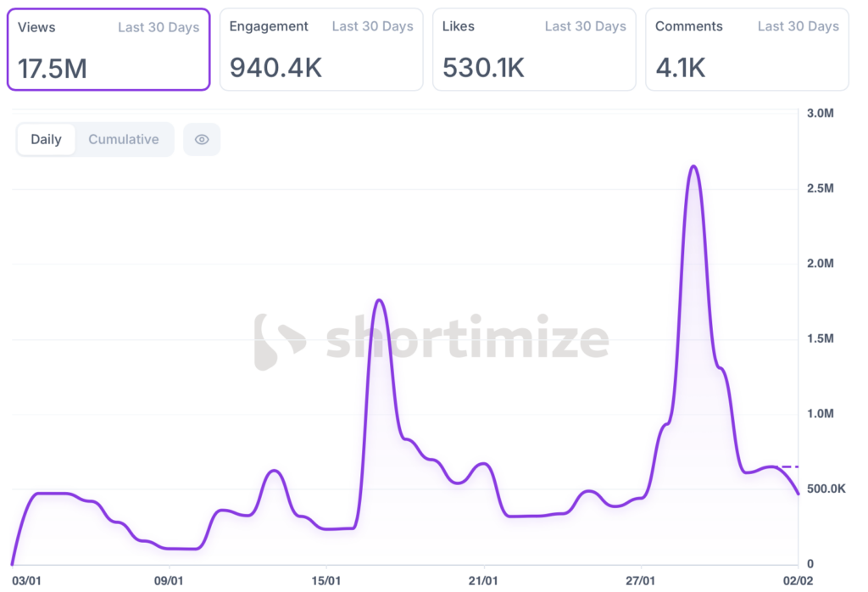Show the Comments metric card
The width and height of the screenshot is (868, 592).
point(747,49)
